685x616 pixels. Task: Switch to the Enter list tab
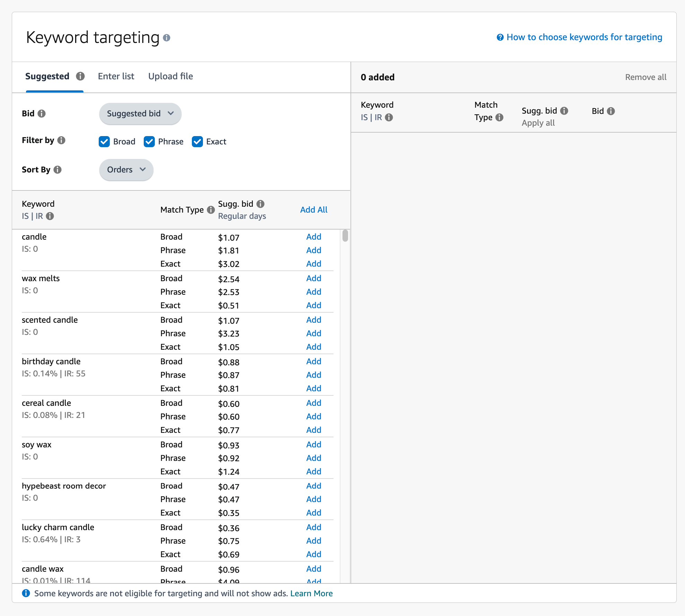(x=116, y=76)
